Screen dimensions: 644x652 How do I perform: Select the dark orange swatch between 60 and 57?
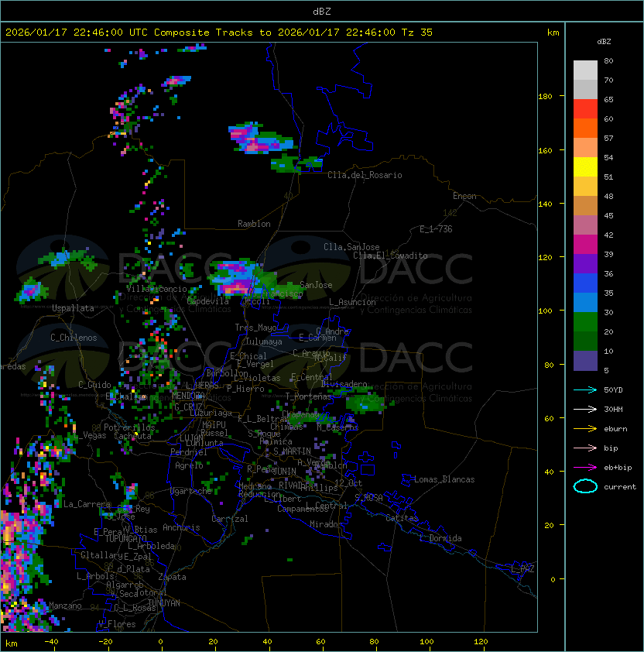tap(585, 128)
